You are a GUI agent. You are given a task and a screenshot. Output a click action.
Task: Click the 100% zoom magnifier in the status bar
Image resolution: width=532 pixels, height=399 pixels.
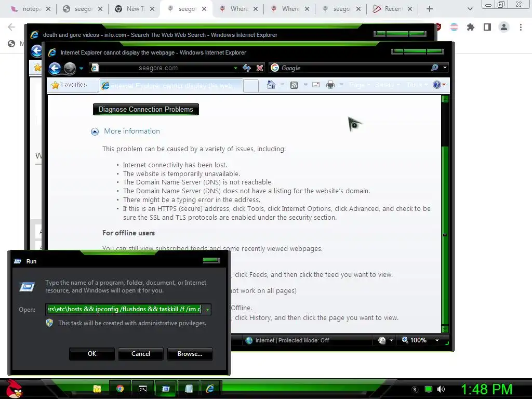point(405,340)
